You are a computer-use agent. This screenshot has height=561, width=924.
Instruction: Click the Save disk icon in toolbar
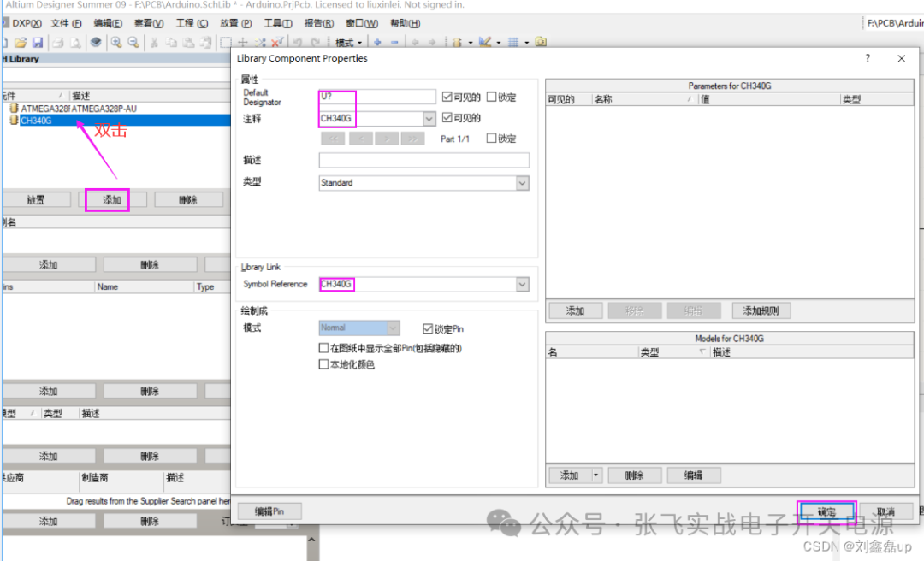(38, 42)
